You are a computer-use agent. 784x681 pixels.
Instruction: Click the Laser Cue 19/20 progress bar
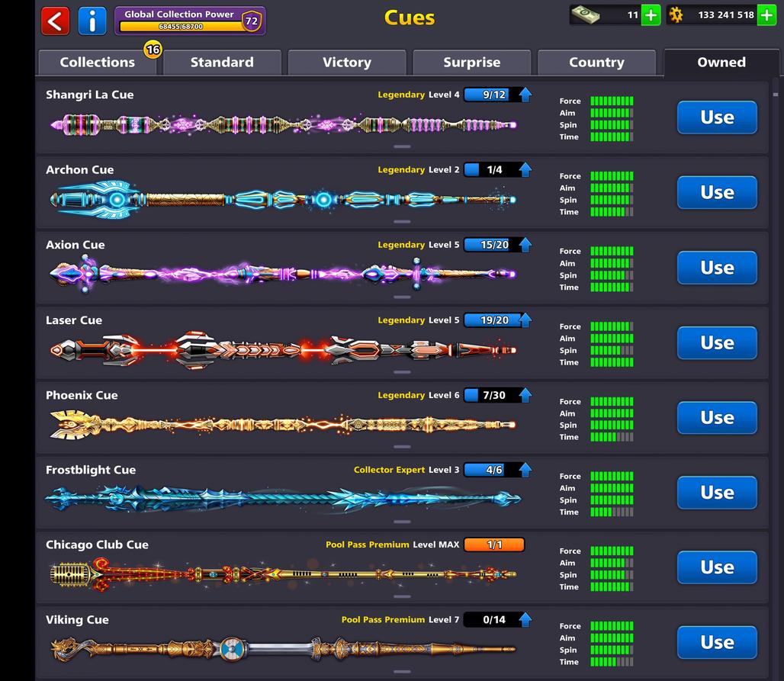(x=494, y=320)
